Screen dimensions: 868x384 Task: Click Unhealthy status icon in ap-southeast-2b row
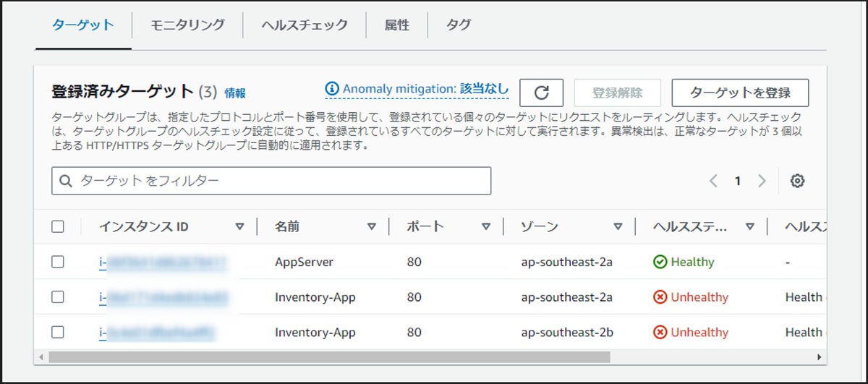tap(660, 332)
